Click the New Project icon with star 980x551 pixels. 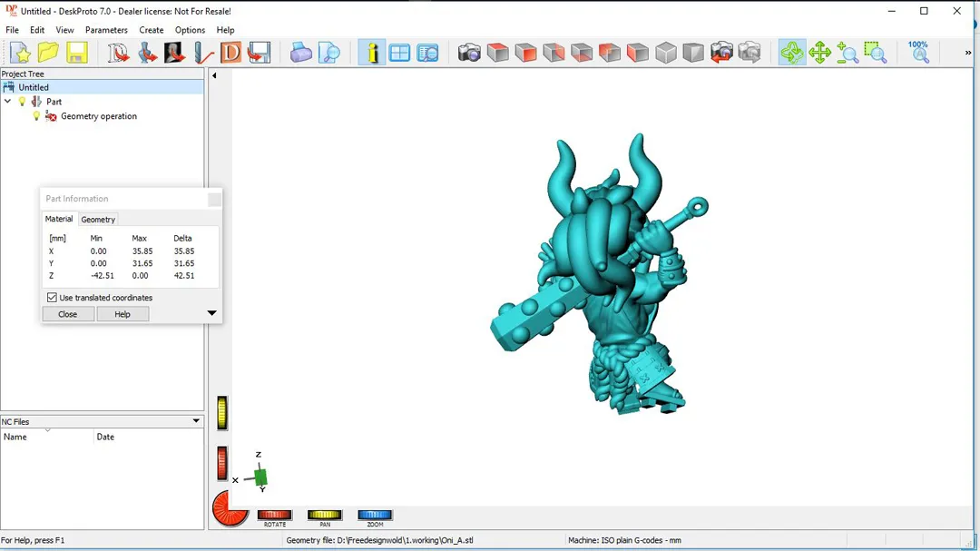pos(21,53)
